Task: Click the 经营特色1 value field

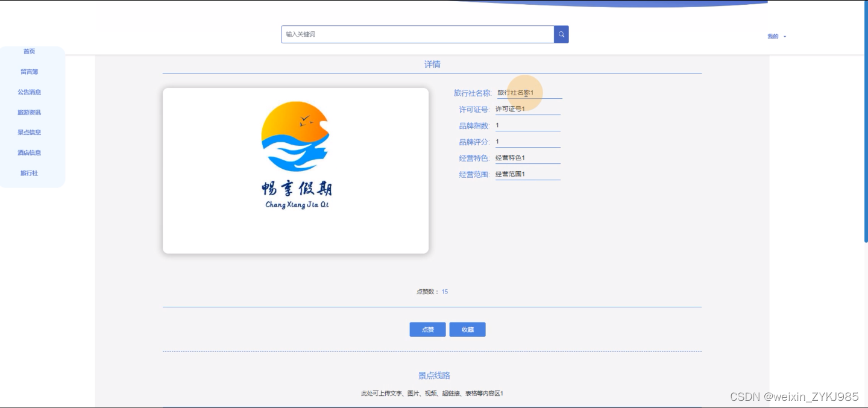Action: click(528, 158)
